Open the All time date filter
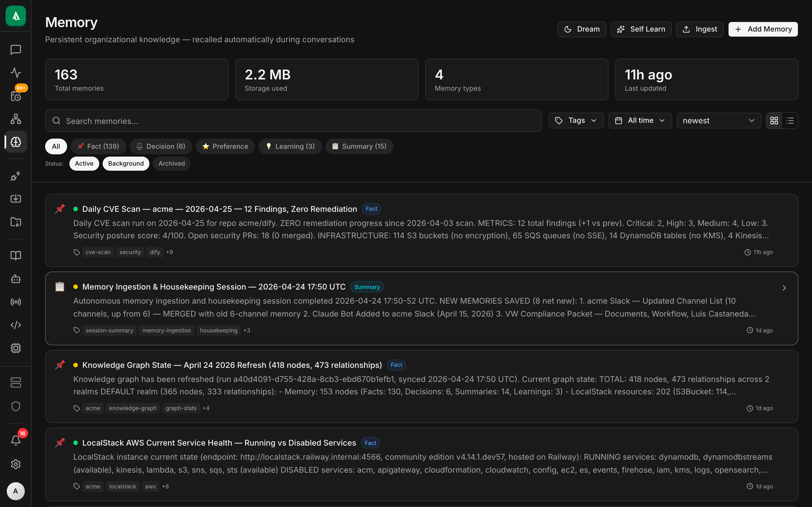812x507 pixels. [x=640, y=120]
